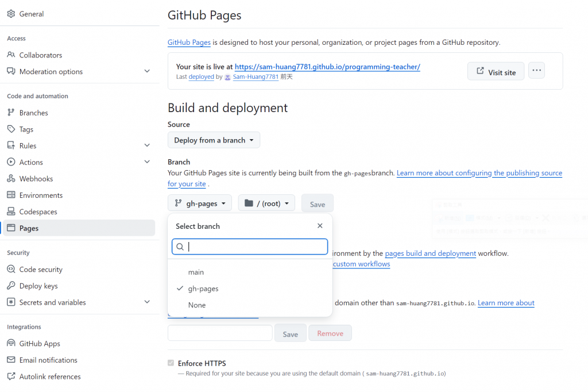Open the gh-pages branch dropdown
The height and width of the screenshot is (392, 588).
click(x=200, y=203)
